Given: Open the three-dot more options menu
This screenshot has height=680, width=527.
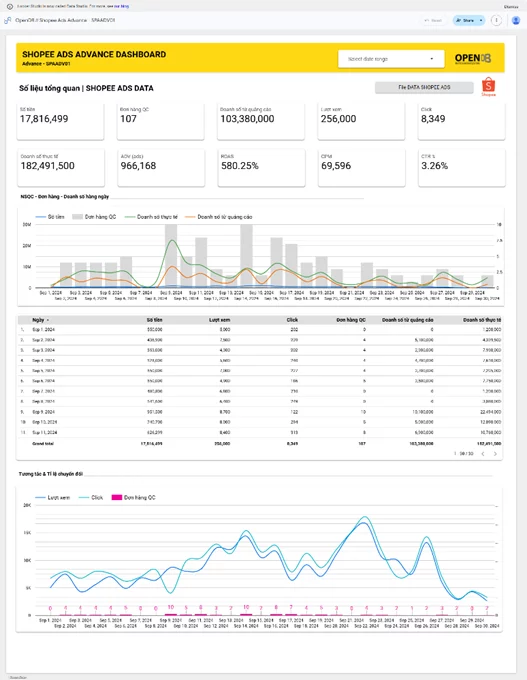Looking at the screenshot, I should coord(496,20).
